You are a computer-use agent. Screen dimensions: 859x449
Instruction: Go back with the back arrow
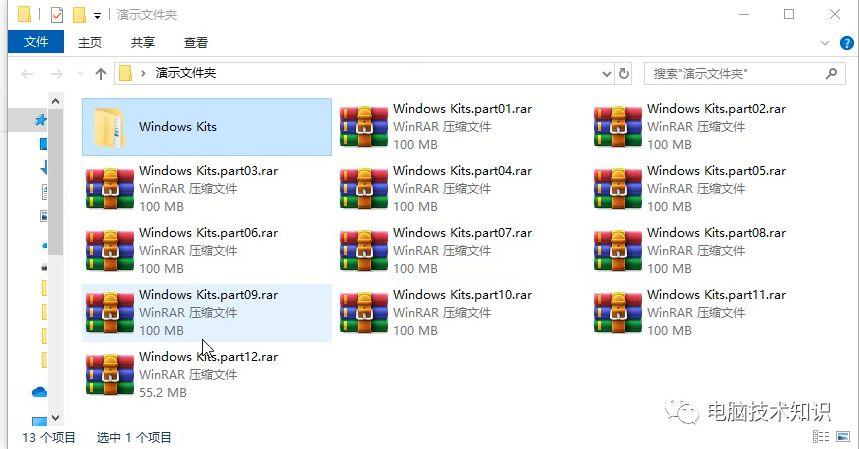coord(27,73)
